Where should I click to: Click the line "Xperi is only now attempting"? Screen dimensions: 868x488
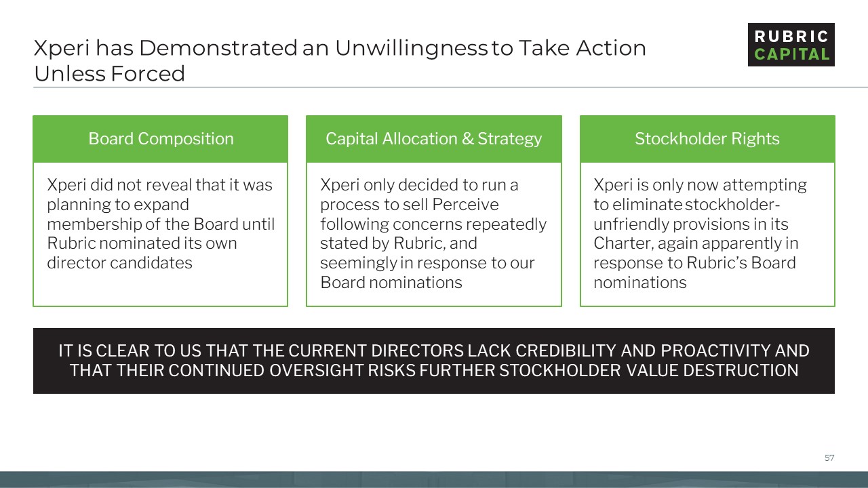tap(700, 185)
